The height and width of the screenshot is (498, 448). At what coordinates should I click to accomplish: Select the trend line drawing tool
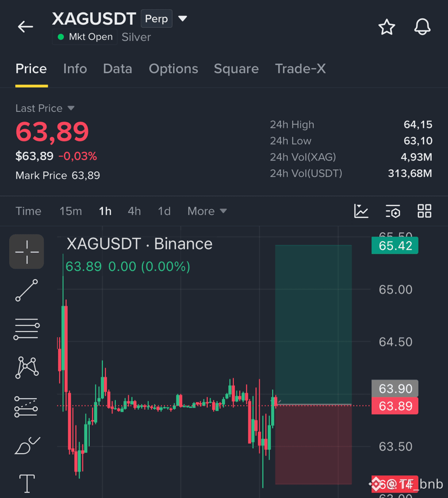tap(27, 290)
